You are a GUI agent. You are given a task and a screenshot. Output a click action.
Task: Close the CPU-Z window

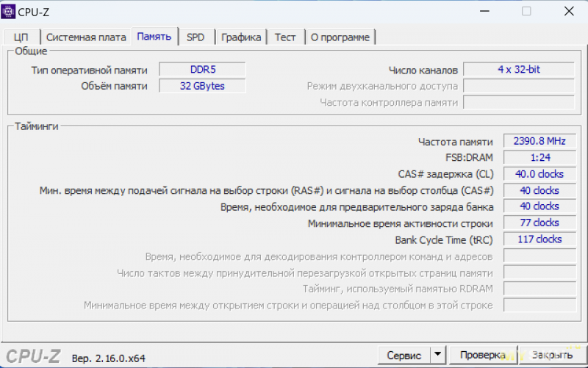pyautogui.click(x=569, y=11)
